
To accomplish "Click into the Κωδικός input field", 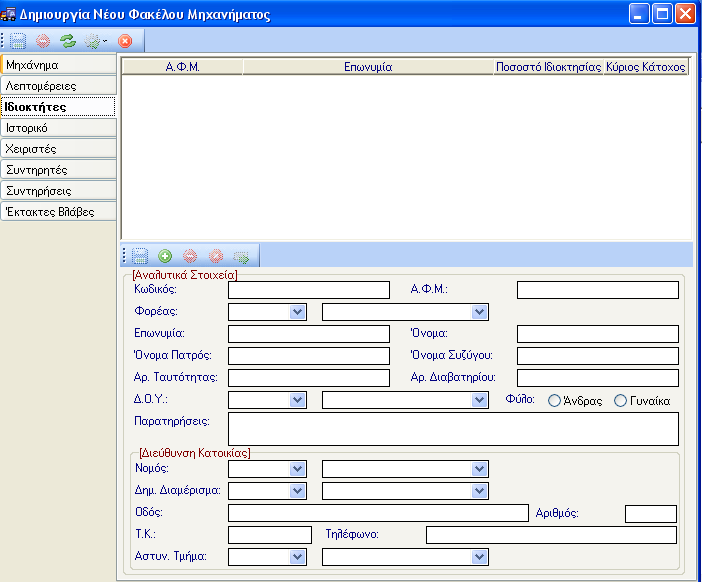I will (309, 290).
